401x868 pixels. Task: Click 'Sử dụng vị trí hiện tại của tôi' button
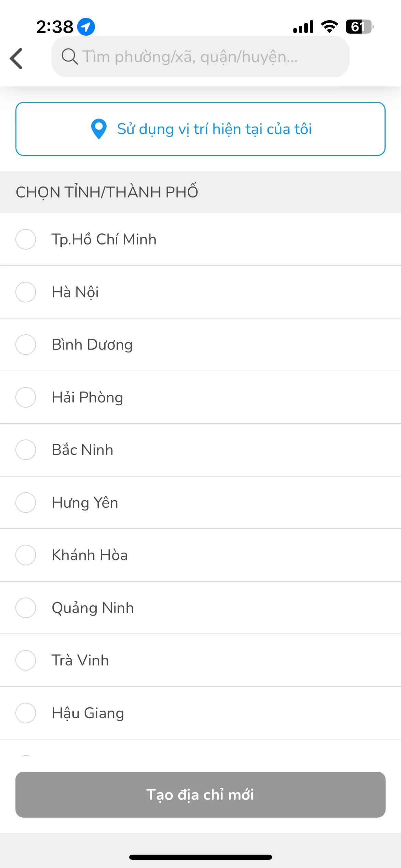[x=200, y=129]
